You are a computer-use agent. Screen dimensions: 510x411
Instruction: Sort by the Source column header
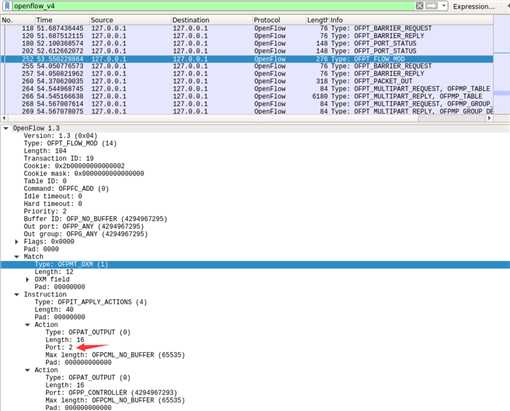[x=102, y=20]
